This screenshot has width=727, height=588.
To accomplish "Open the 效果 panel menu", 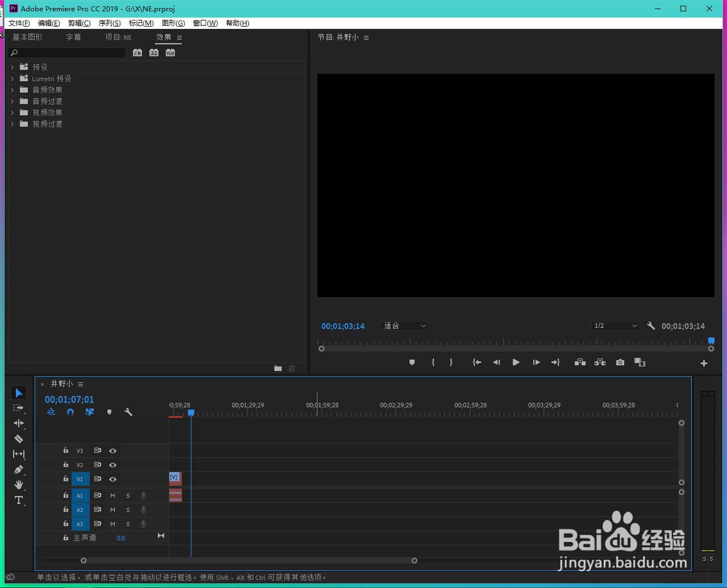I will 179,37.
